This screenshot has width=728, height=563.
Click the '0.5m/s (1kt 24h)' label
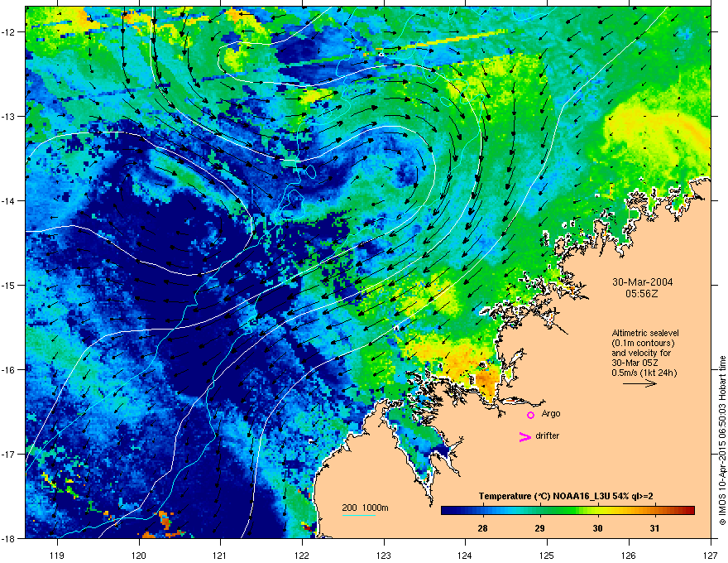coord(644,373)
